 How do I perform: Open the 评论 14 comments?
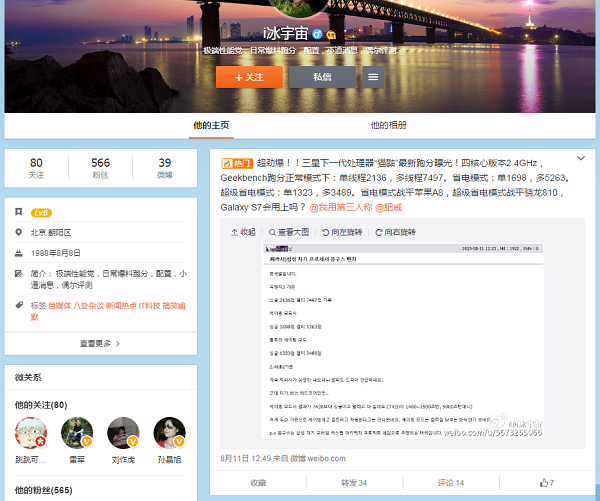pyautogui.click(x=449, y=482)
